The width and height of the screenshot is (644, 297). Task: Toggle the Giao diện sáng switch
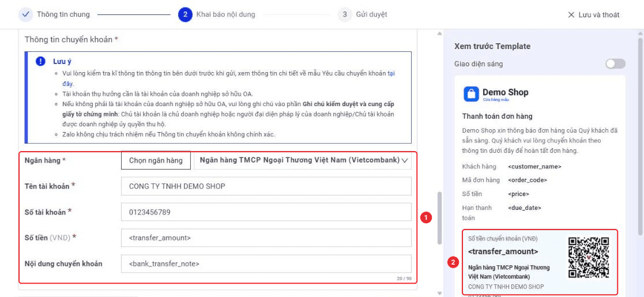tap(615, 63)
